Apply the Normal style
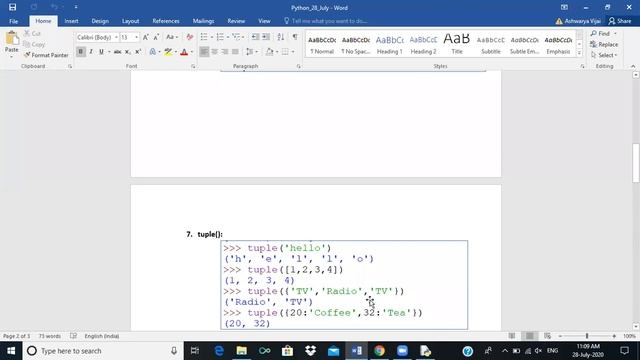Image resolution: width=640 pixels, height=360 pixels. point(322,44)
